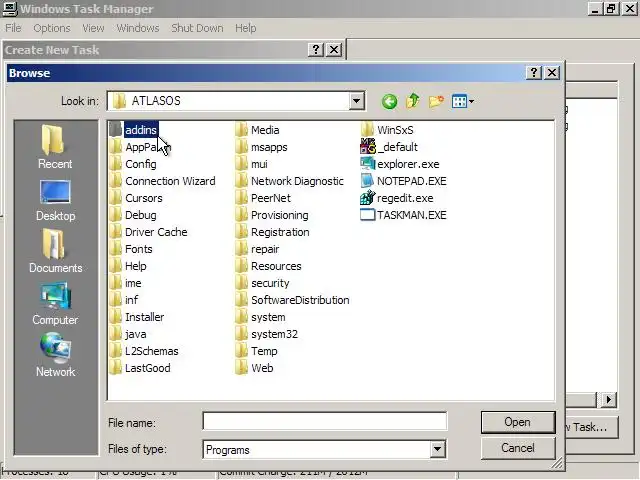
Task: Select the Driver Cache folder icon
Action: coord(116,232)
